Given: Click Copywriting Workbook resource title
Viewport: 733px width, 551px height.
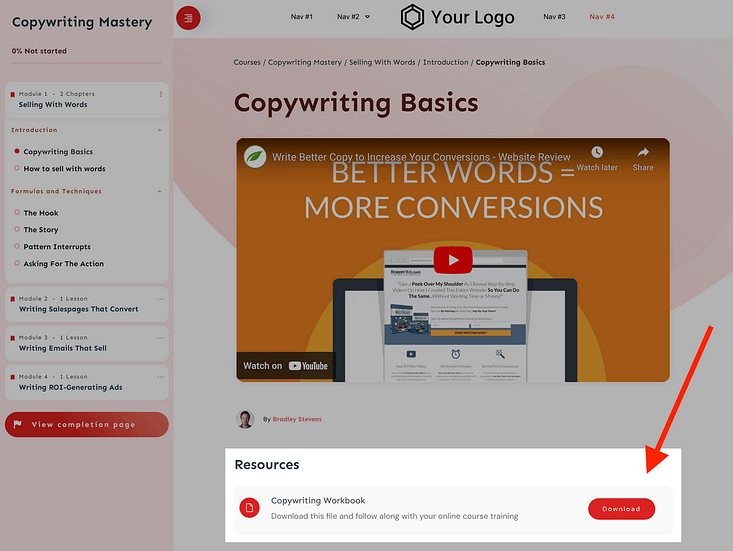Looking at the screenshot, I should coord(318,501).
